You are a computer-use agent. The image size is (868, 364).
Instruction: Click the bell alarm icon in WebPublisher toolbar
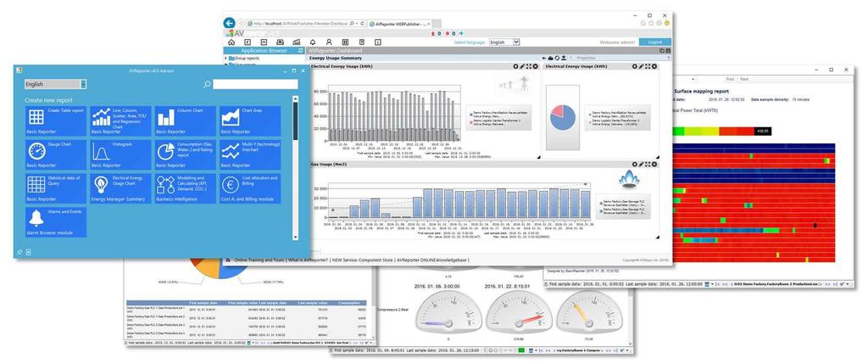coord(313,42)
